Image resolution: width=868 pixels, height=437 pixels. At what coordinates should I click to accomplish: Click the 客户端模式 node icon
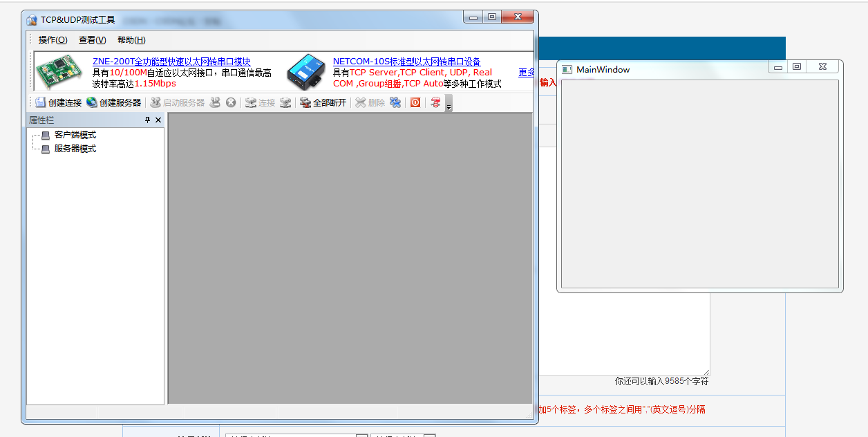click(x=46, y=136)
